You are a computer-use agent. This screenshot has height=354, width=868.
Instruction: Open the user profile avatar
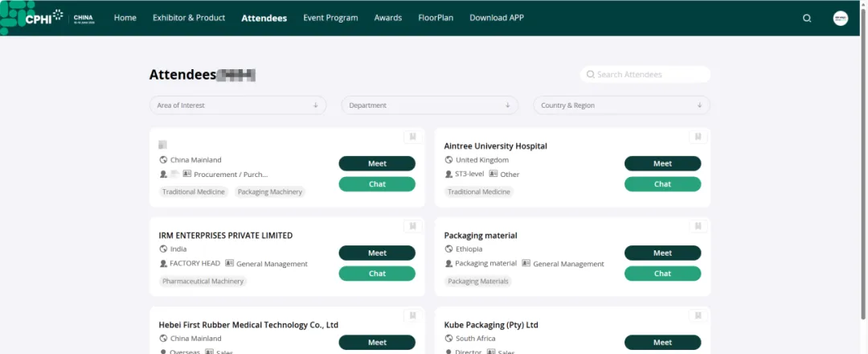point(841,19)
